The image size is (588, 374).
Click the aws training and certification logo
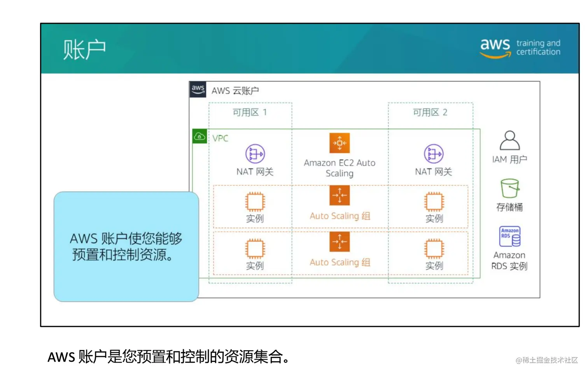[x=520, y=48]
